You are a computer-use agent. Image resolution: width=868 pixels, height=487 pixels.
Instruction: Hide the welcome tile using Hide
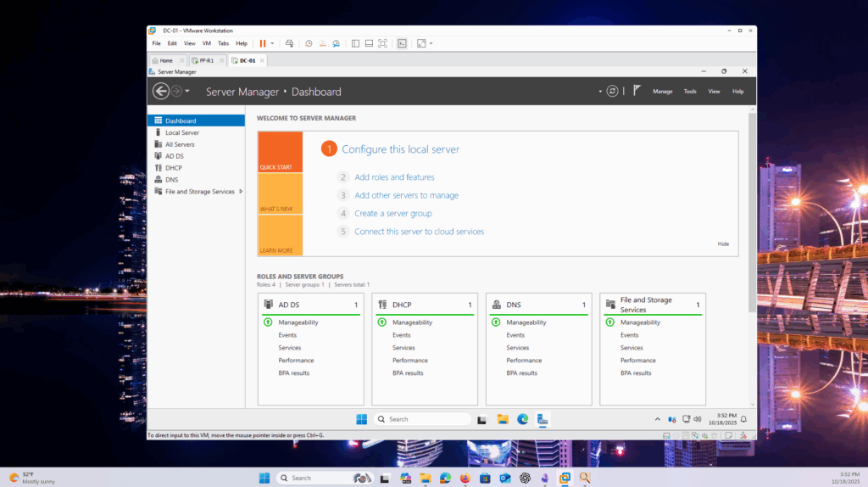pyautogui.click(x=723, y=243)
